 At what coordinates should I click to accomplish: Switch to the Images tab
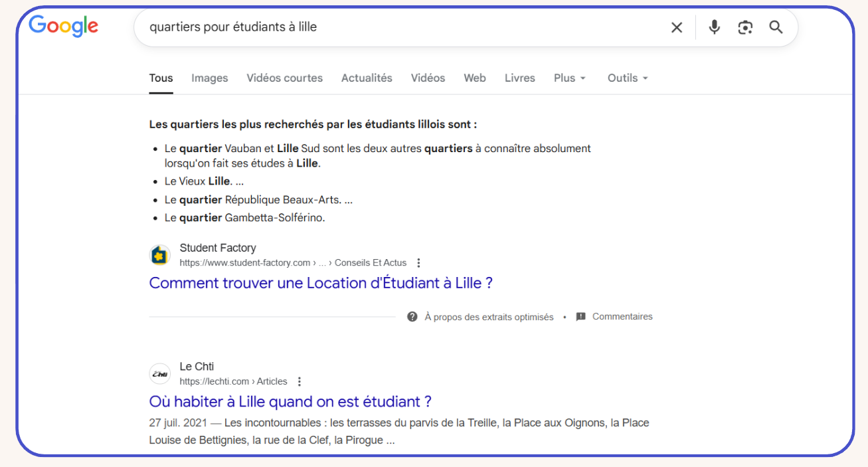click(x=209, y=78)
